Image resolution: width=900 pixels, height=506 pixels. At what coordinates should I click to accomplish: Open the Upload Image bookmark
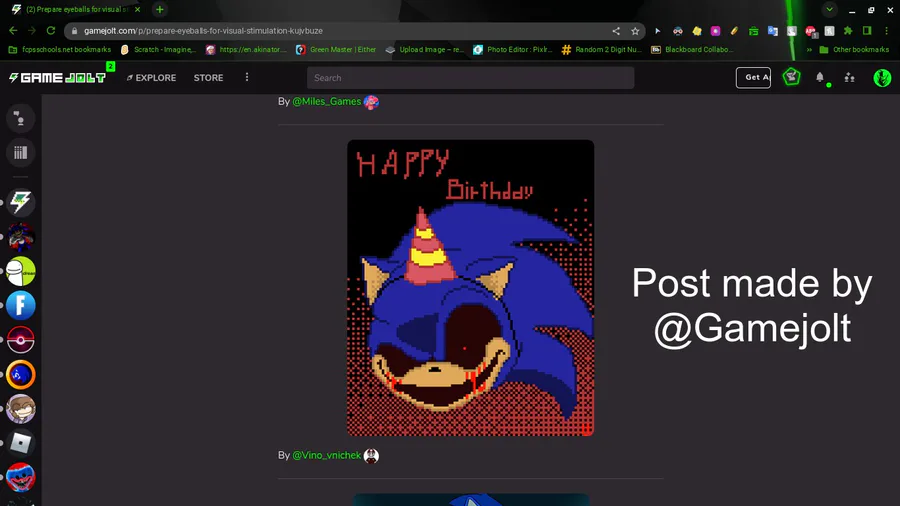[x=425, y=50]
